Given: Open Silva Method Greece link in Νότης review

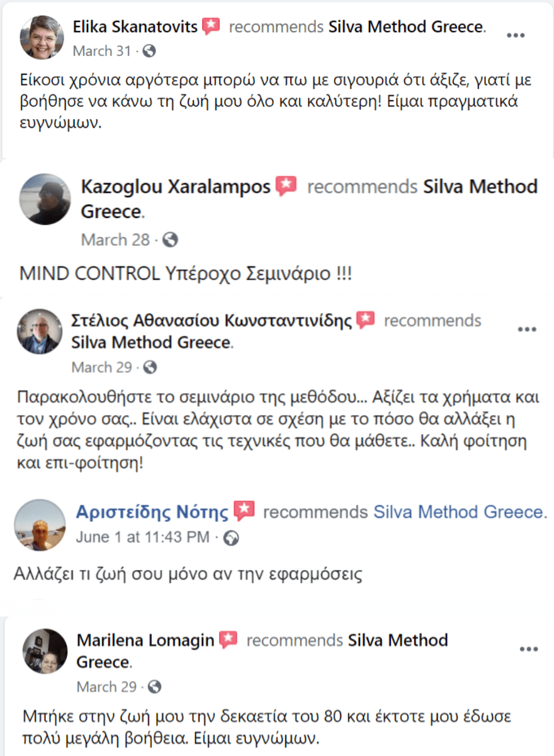Looking at the screenshot, I should point(460,512).
